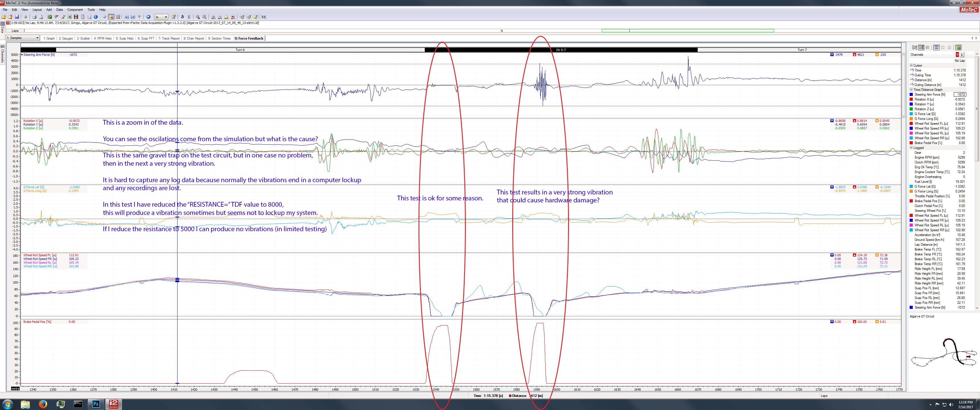Viewport: 980px width, 410px height.
Task: Collapse the Logged channels group
Action: pos(911,147)
